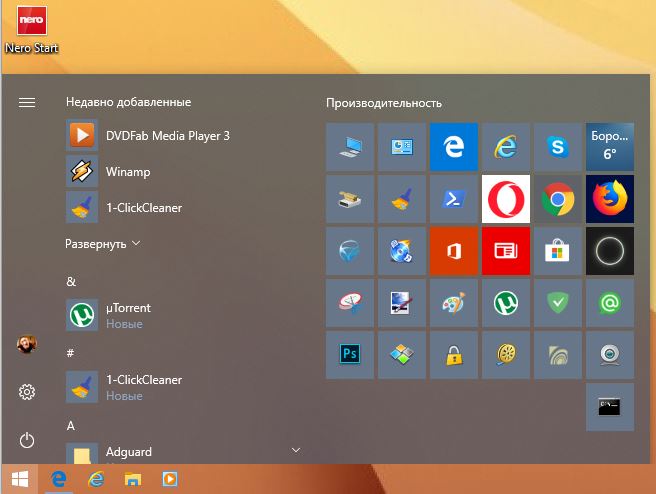Open the Microsoft Store shopping bag tile
This screenshot has width=656, height=494.
pyautogui.click(x=557, y=251)
